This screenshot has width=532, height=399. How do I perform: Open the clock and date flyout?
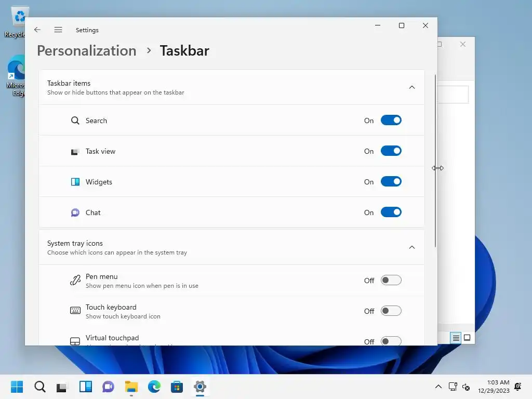[x=494, y=387]
